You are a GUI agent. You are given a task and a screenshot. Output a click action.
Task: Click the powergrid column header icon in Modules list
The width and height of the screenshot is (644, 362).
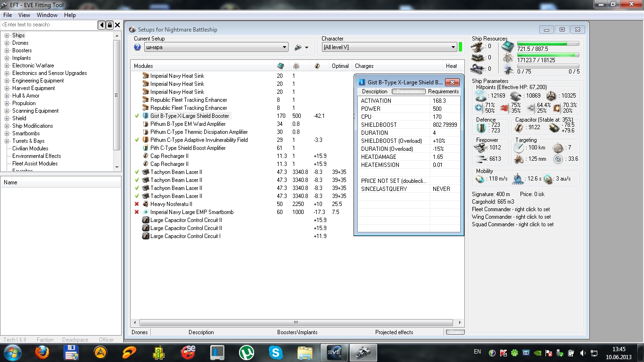coord(297,66)
